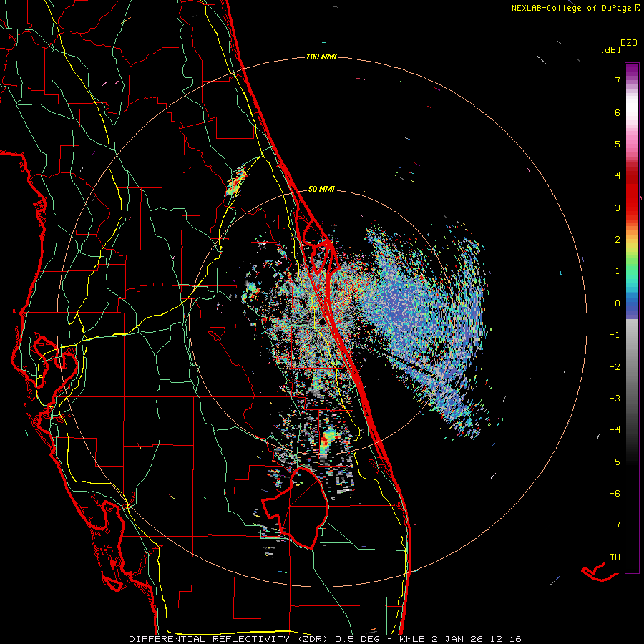Click the ZDR color scale bar

(x=632, y=318)
